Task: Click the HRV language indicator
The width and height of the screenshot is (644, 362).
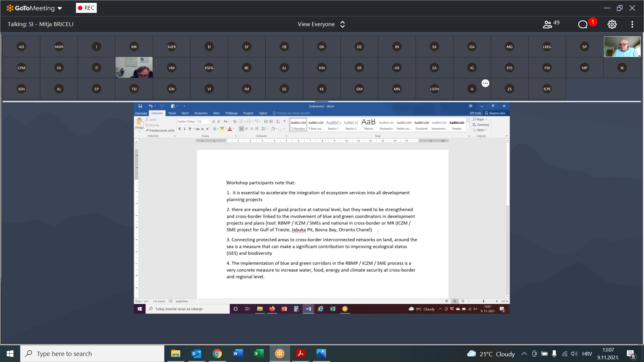Action: [587, 354]
